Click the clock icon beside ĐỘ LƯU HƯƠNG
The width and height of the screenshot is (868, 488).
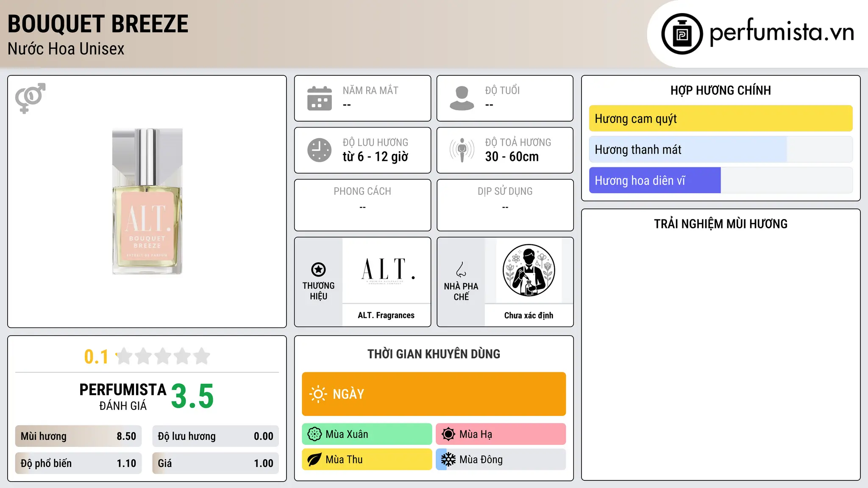click(320, 150)
